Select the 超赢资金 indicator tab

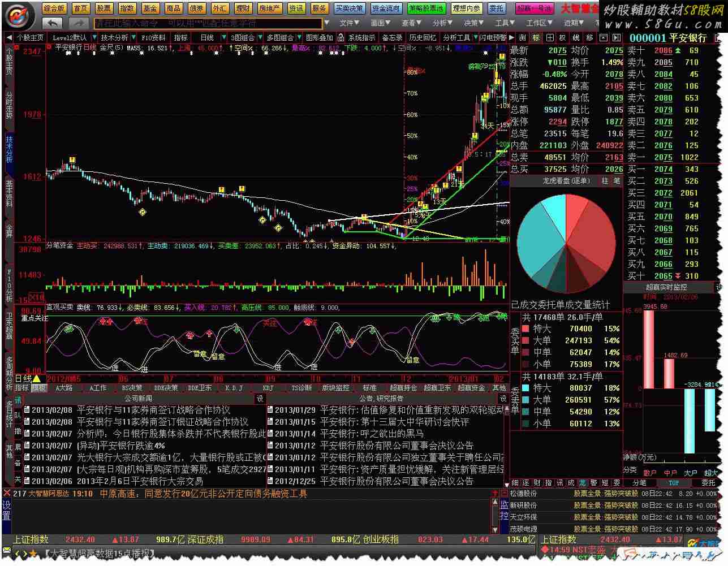[x=471, y=388]
